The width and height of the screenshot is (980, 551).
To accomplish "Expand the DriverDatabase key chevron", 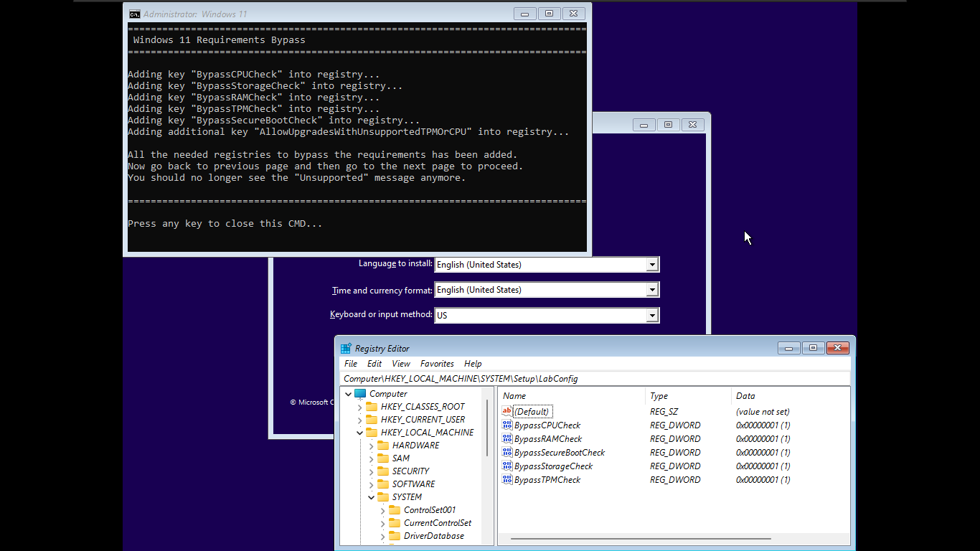I will (x=383, y=536).
